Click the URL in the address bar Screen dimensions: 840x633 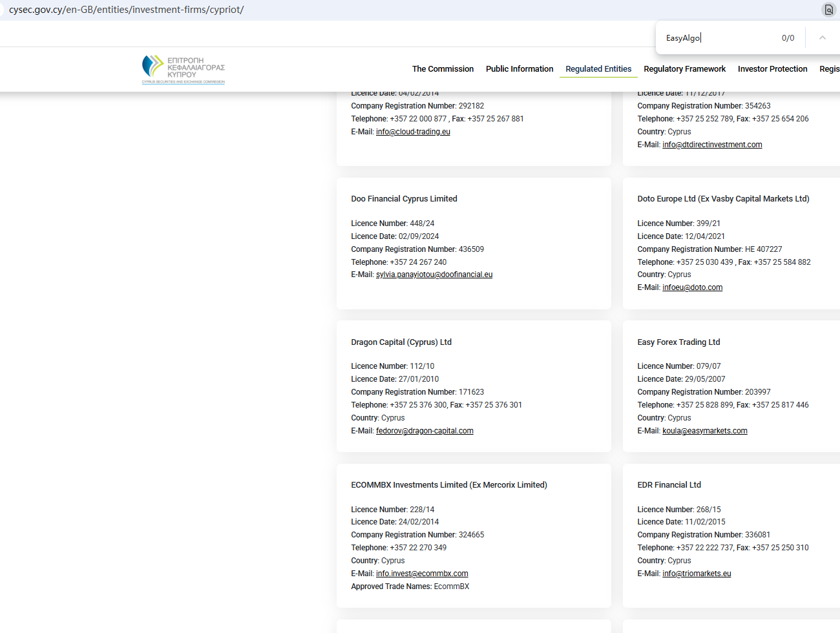pos(127,10)
